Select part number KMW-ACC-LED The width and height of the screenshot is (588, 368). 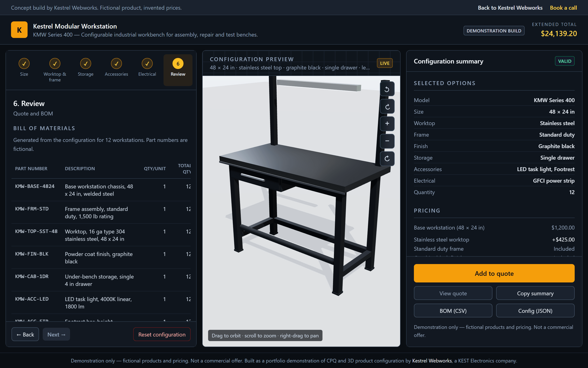coord(32,299)
